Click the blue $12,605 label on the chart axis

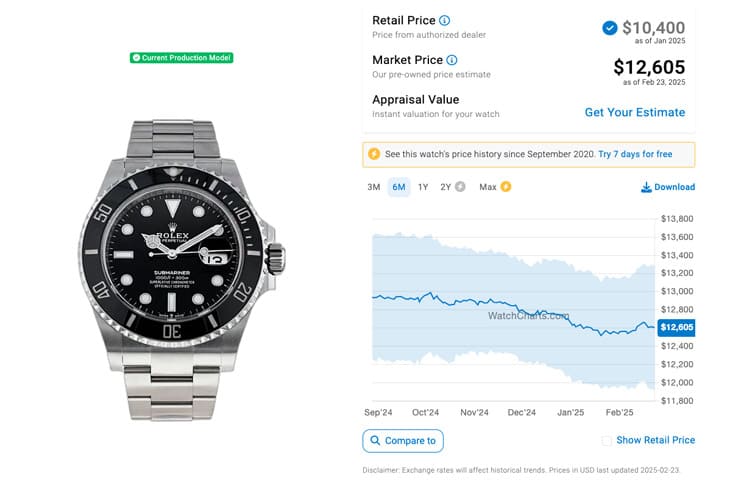tap(679, 327)
